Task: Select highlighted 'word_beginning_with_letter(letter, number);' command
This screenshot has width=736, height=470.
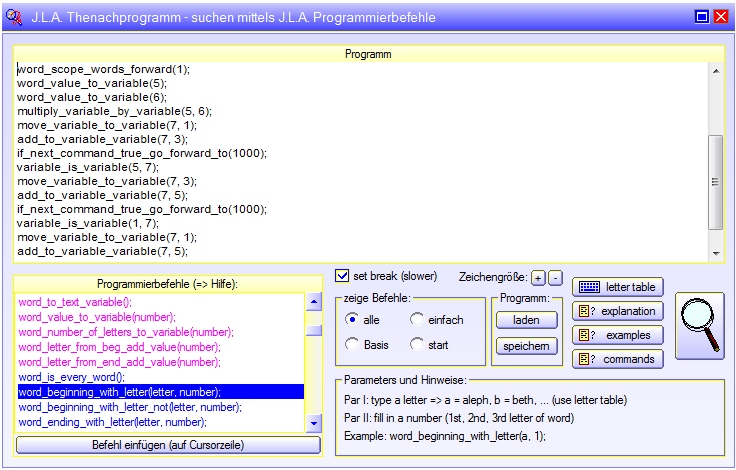Action: (x=161, y=392)
